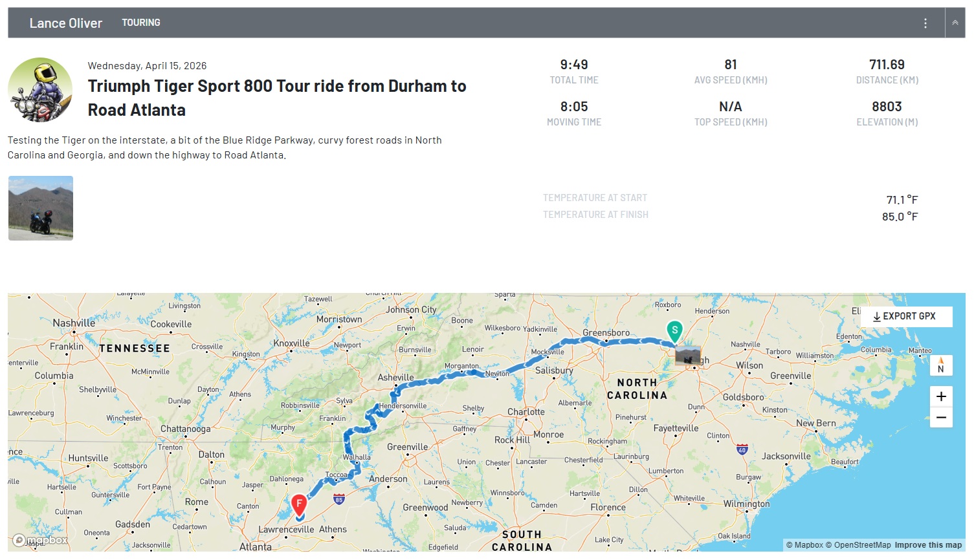The width and height of the screenshot is (974, 560).
Task: Open the motorcycle scenery photo thumbnail
Action: 40,208
